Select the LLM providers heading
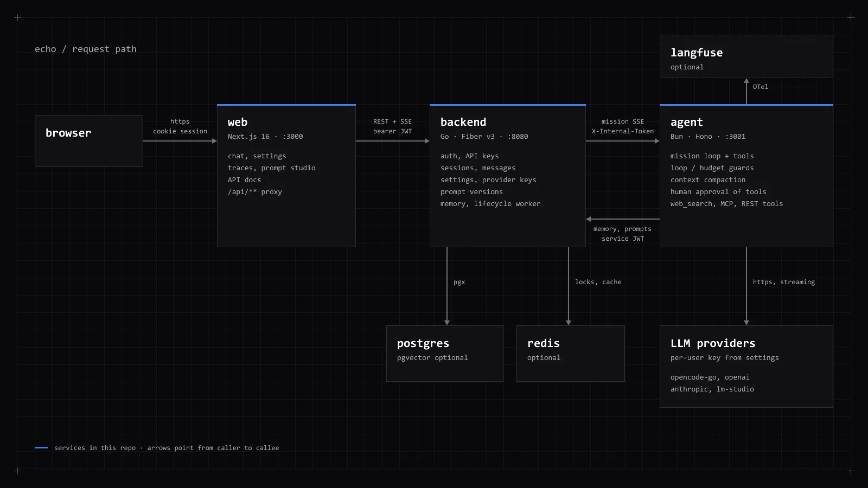The height and width of the screenshot is (488, 868). [713, 344]
